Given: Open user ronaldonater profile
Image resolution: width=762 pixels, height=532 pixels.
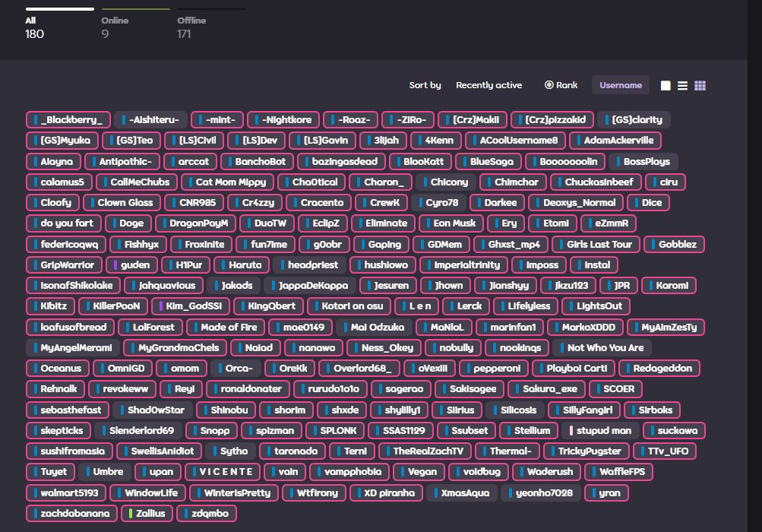Looking at the screenshot, I should 248,389.
